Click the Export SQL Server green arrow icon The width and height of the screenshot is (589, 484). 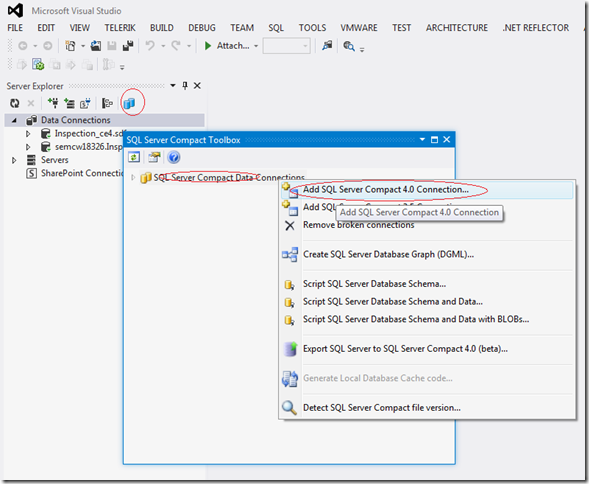(290, 349)
